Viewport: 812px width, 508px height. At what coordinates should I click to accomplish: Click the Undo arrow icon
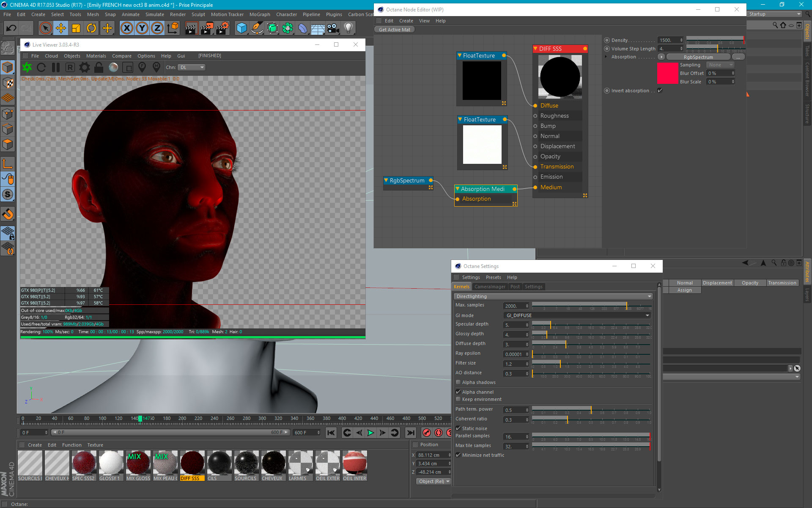[11, 28]
